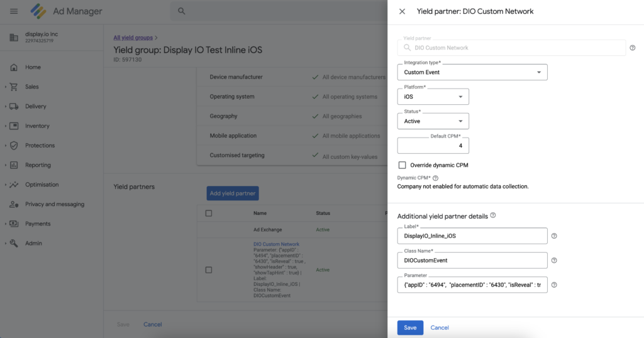Open help icon for Class Name field
Viewport: 644px width, 338px height.
(x=554, y=261)
